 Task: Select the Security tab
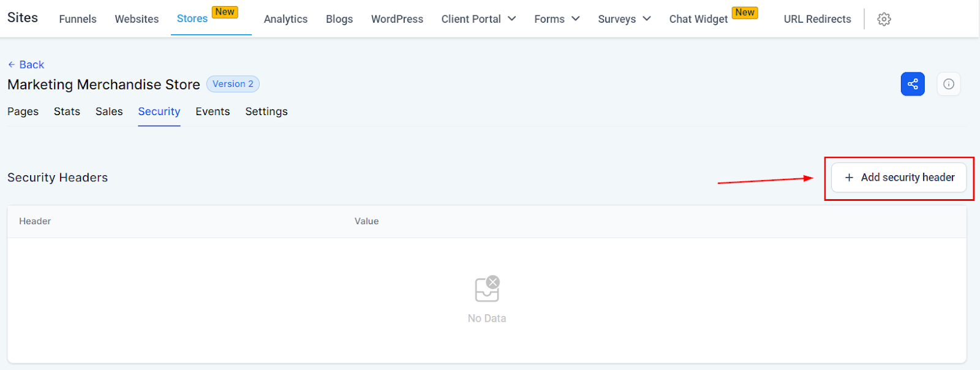(x=159, y=111)
